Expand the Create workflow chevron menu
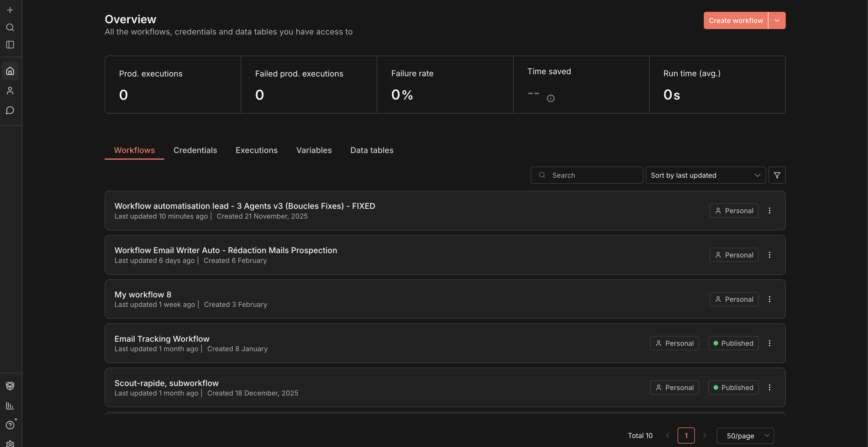The image size is (868, 447). click(777, 20)
